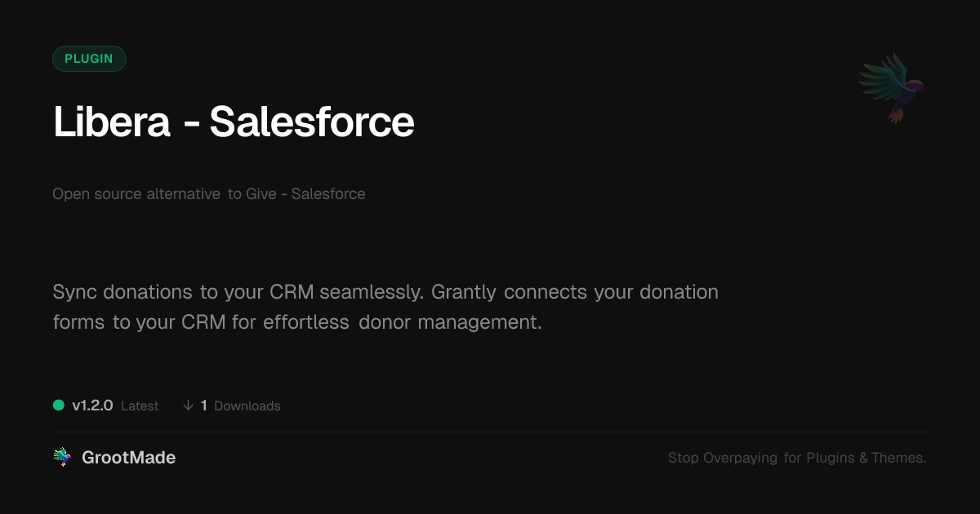Screen dimensions: 980x514
Task: Click the word Grantly in the description
Action: click(x=465, y=291)
